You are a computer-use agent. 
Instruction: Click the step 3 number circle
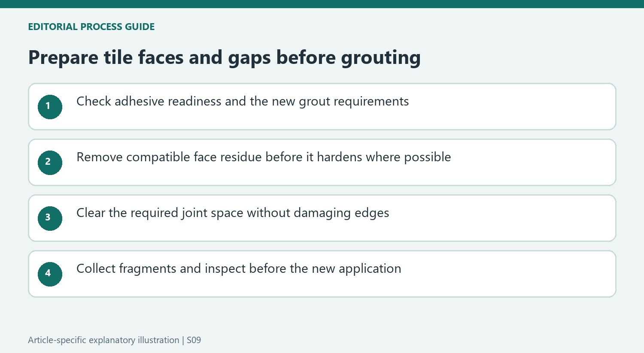pyautogui.click(x=50, y=218)
